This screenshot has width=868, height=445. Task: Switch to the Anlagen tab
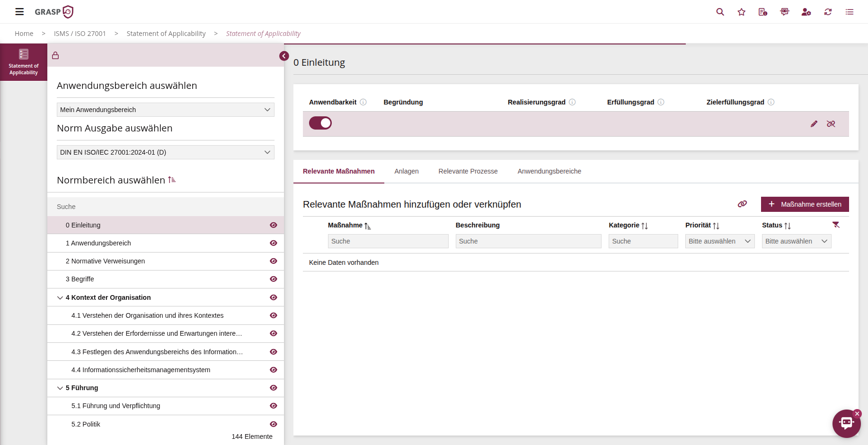[407, 171]
